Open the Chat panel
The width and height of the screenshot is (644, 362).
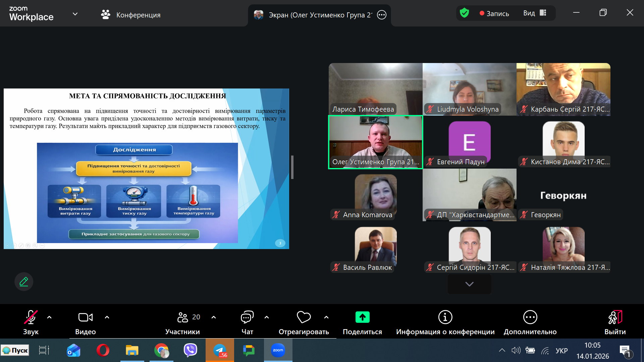247,317
